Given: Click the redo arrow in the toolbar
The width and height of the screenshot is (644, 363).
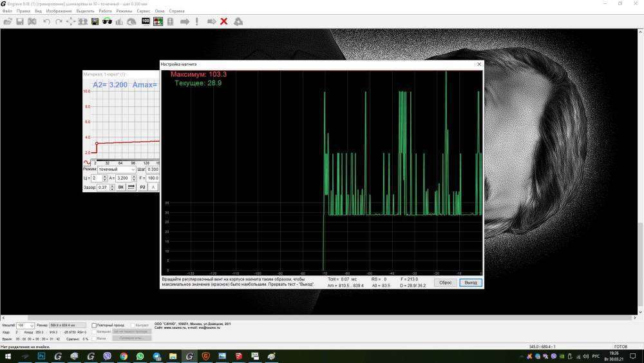Looking at the screenshot, I should (x=59, y=21).
